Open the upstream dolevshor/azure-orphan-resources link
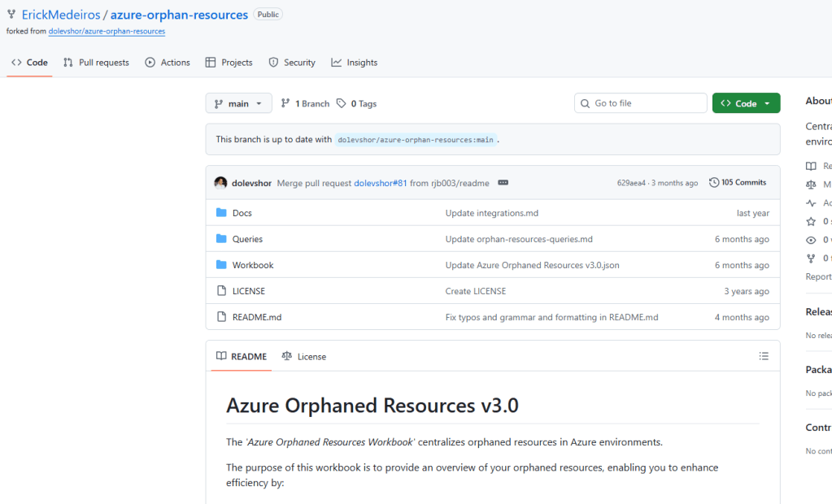 (x=107, y=32)
